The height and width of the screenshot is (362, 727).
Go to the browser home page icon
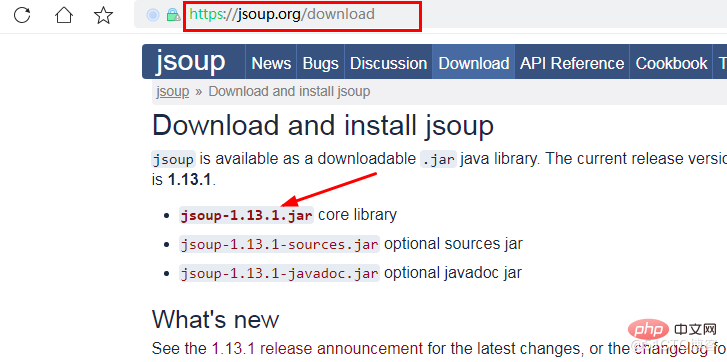pos(64,15)
